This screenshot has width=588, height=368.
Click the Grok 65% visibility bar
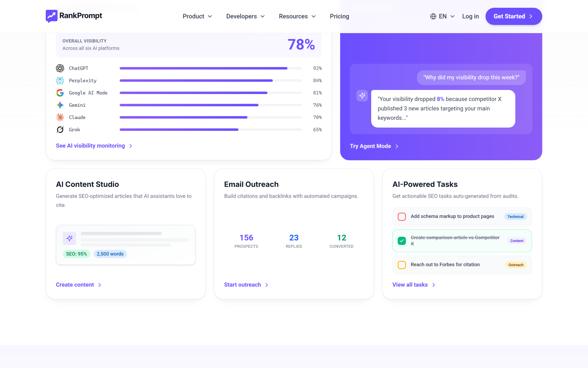[x=211, y=130]
